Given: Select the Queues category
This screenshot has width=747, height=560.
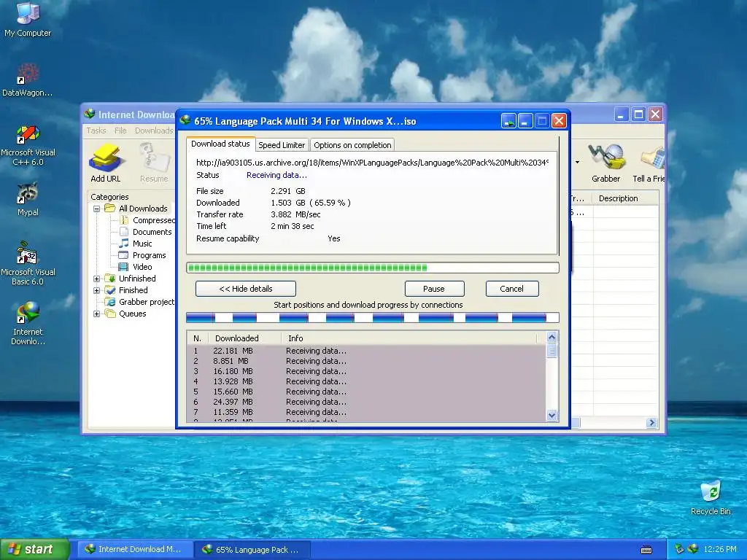Looking at the screenshot, I should tap(125, 314).
